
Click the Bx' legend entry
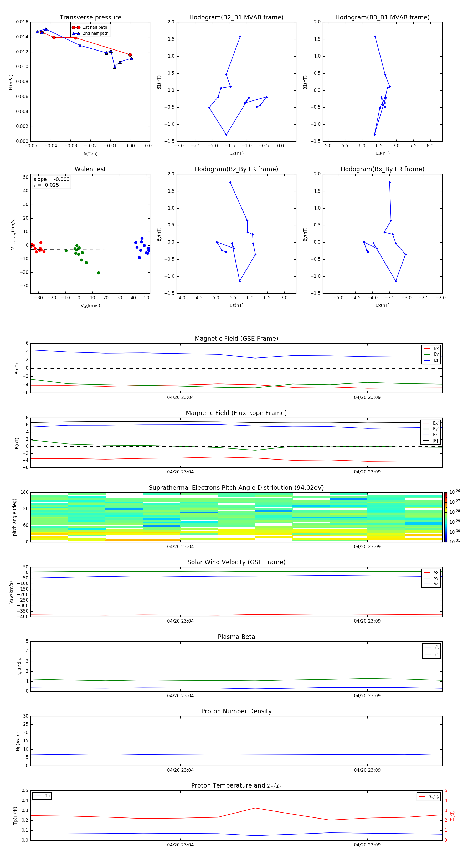(431, 423)
